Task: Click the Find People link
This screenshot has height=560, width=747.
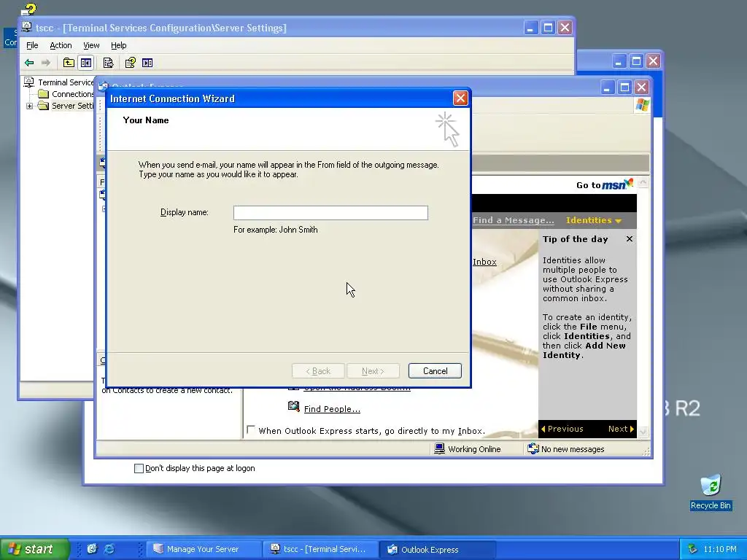Action: 332,409
